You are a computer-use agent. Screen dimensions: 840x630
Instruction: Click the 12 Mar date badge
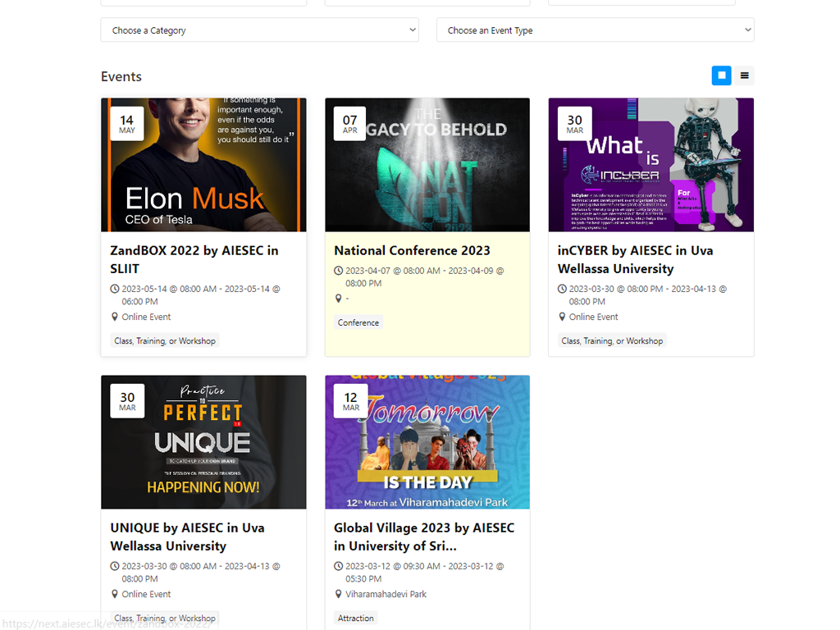[351, 401]
